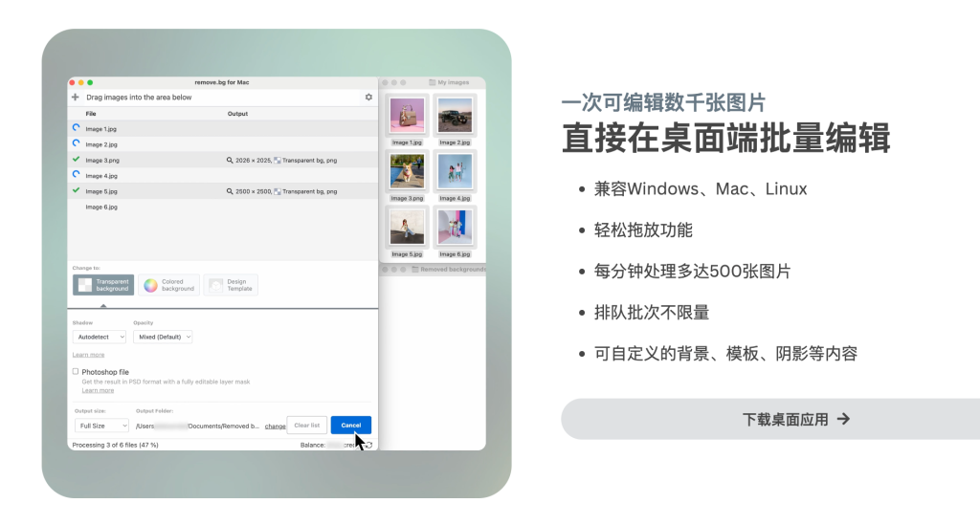Image resolution: width=980 pixels, height=525 pixels.
Task: Click the spinner icon beside Image 4.jpg
Action: click(x=77, y=175)
